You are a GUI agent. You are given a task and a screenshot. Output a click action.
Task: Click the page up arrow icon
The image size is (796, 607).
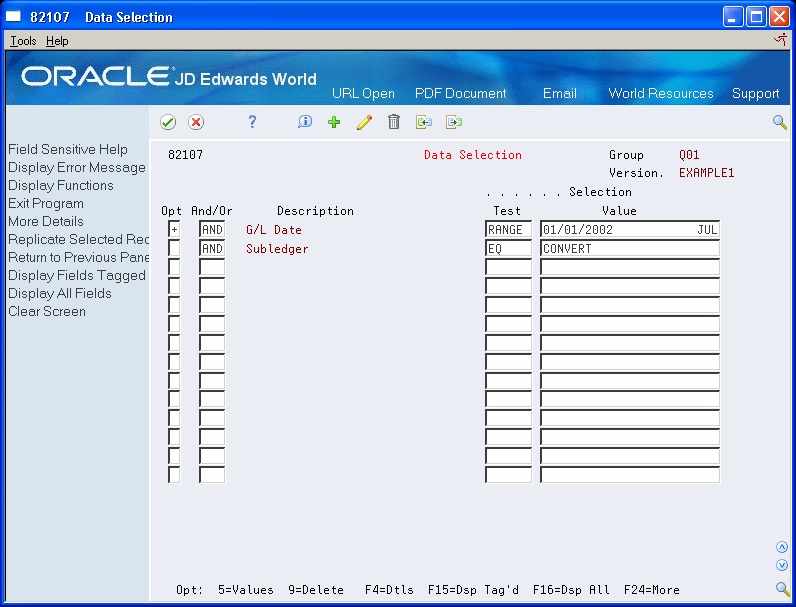[782, 547]
